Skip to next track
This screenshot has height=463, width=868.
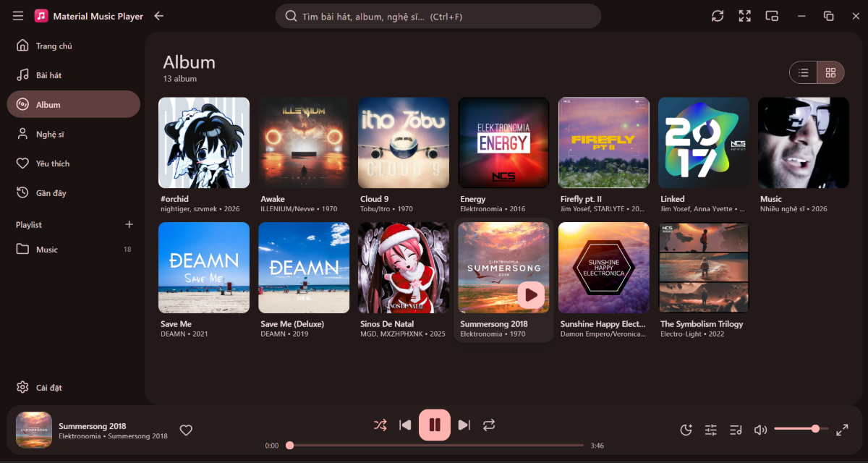point(464,425)
